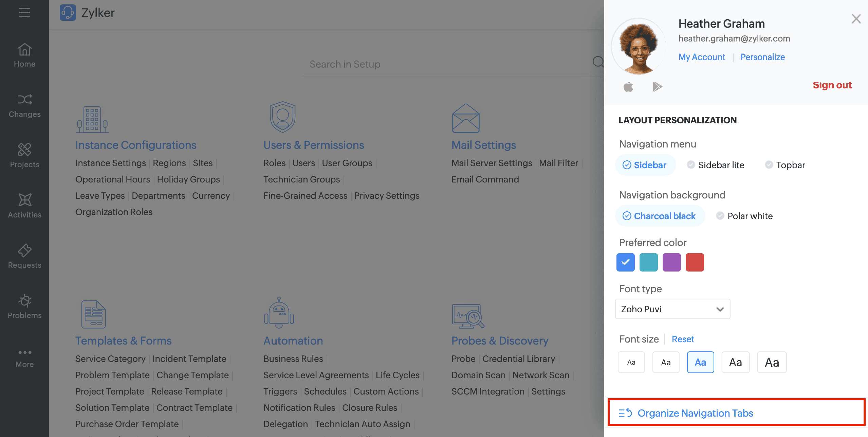Screen dimensions: 868x437
Task: Open the hamburger menu icon
Action: [24, 13]
